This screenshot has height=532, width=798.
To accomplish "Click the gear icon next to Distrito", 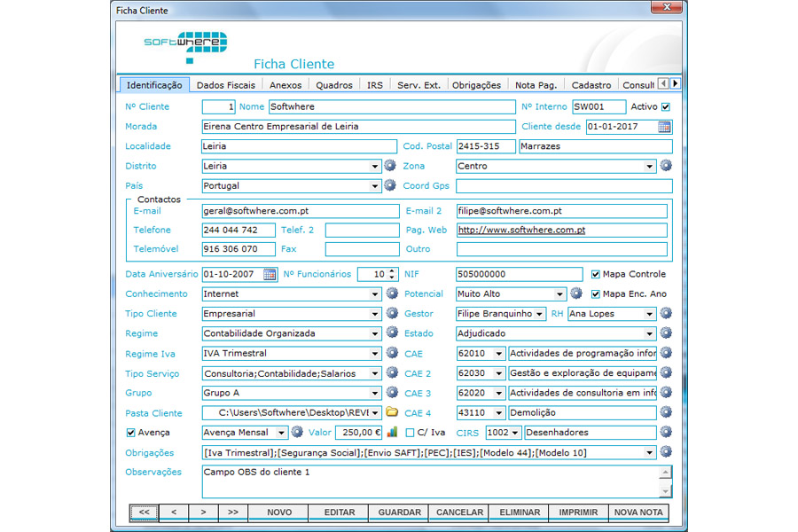I will [x=388, y=166].
